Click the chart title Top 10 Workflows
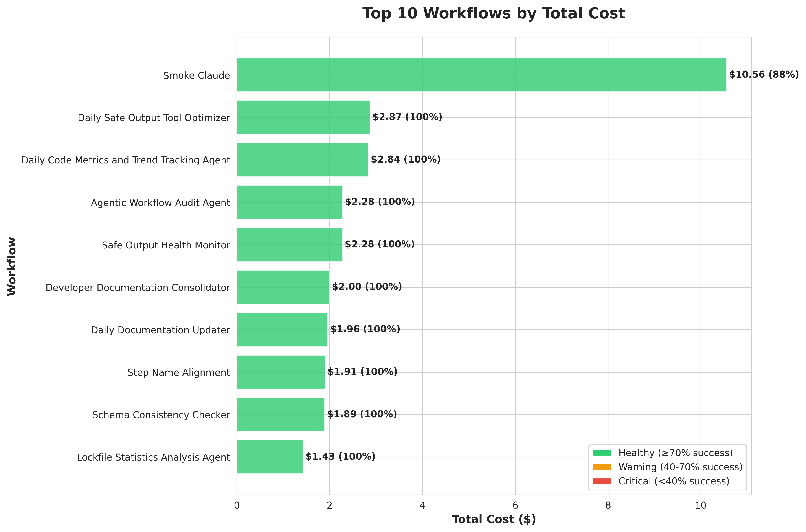Image resolution: width=806 pixels, height=532 pixels. coord(494,13)
